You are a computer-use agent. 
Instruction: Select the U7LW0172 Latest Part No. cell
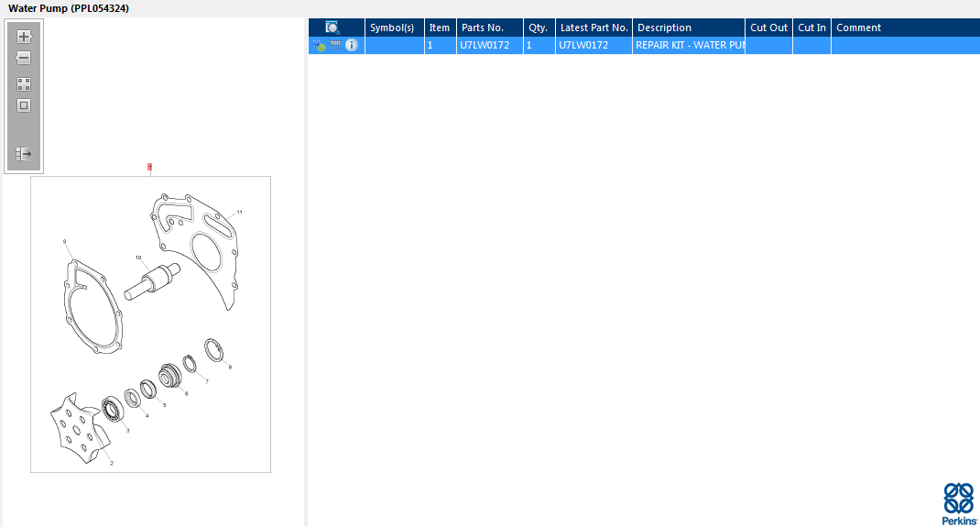[x=593, y=45]
